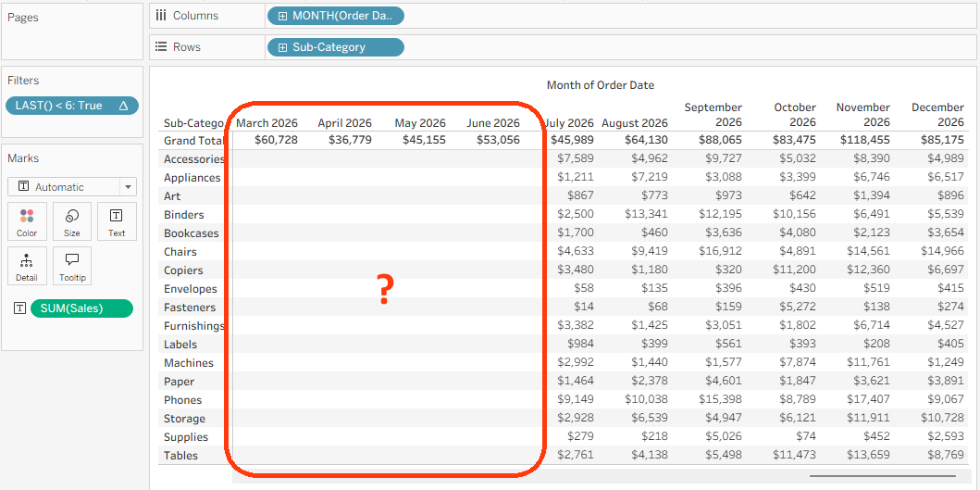Select the Paper row label
Image resolution: width=980 pixels, height=490 pixels.
pos(179,382)
